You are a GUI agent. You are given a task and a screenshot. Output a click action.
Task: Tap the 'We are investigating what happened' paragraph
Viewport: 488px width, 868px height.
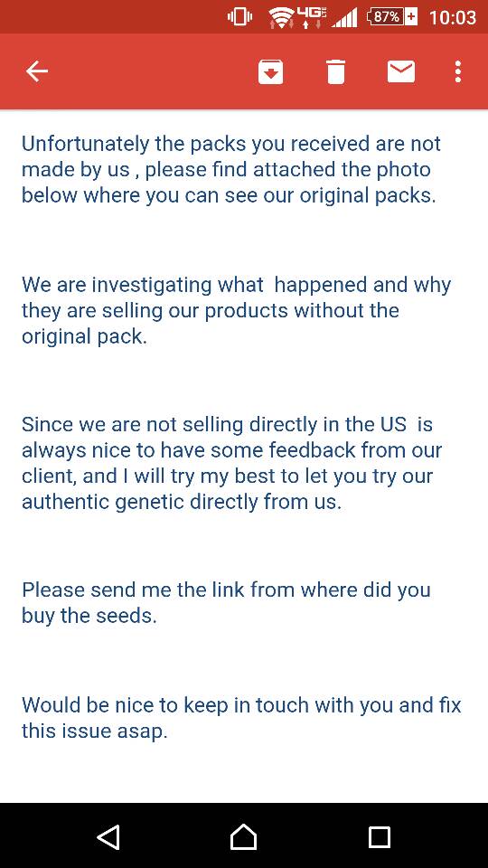[x=236, y=310]
